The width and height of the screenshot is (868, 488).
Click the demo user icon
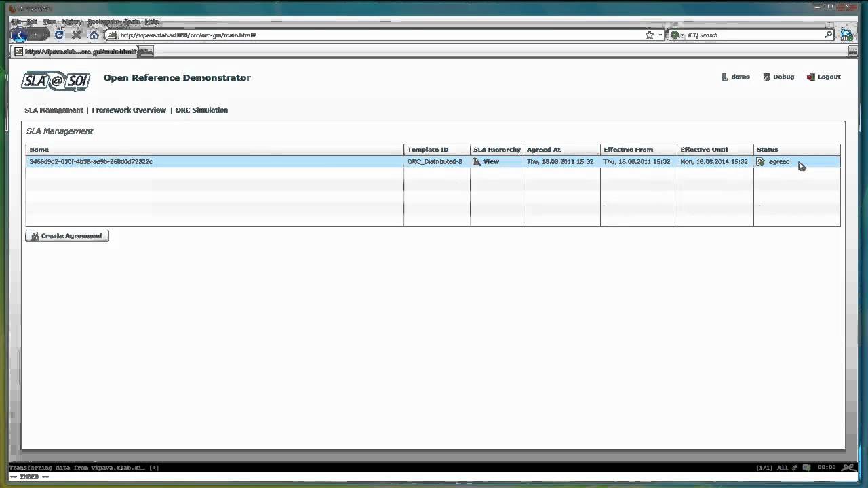[x=724, y=77]
